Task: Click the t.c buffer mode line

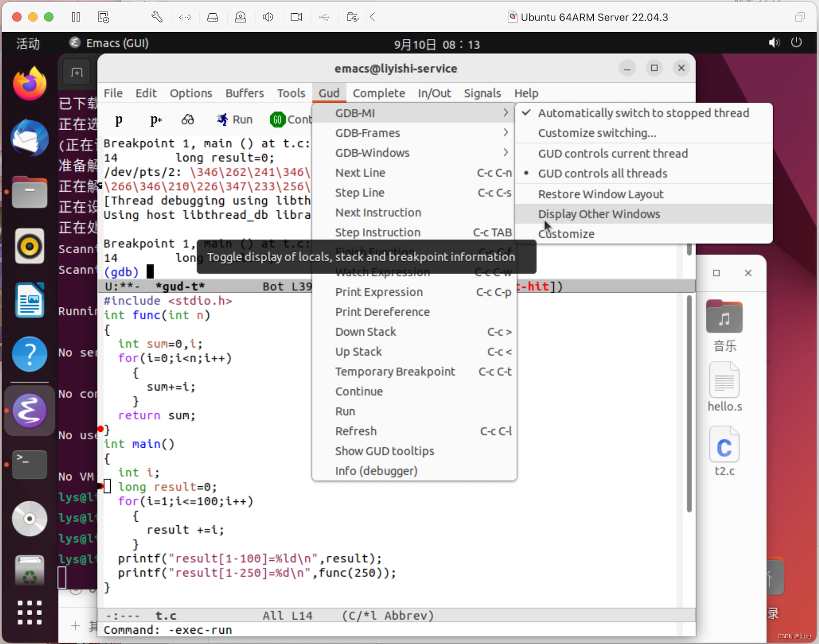Action: tap(396, 616)
